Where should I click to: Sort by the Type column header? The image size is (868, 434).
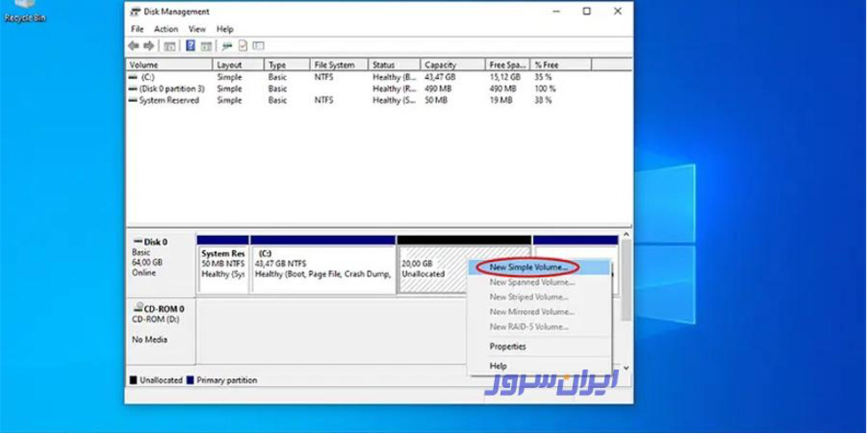[x=287, y=66]
